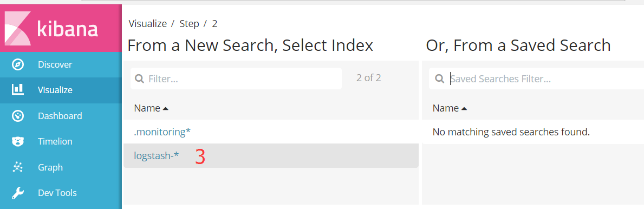Select the logstash-* index pattern
The image size is (644, 209).
pos(157,156)
